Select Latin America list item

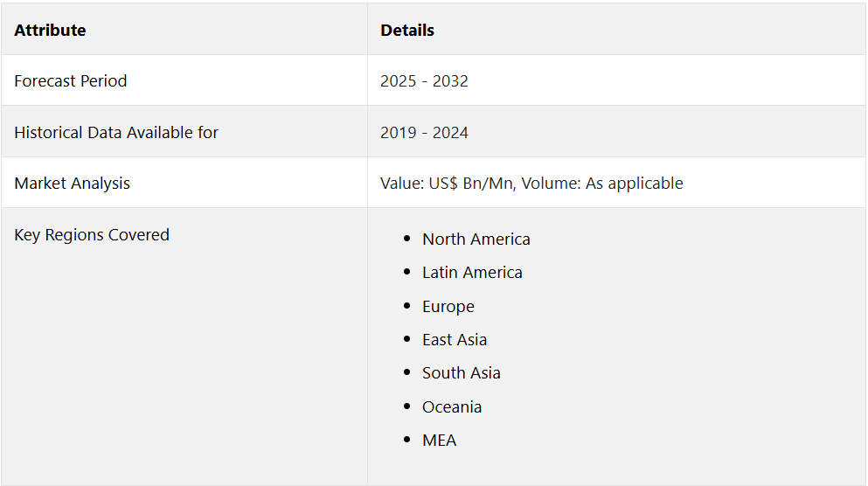(472, 272)
